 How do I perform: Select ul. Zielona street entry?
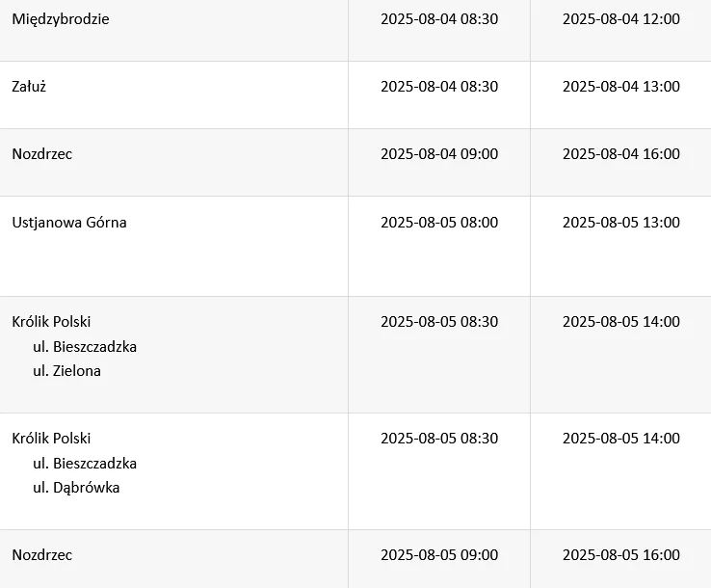(x=66, y=371)
